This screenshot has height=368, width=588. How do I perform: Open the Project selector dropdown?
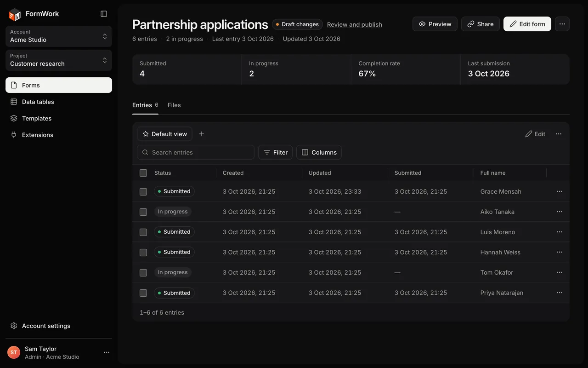click(59, 60)
